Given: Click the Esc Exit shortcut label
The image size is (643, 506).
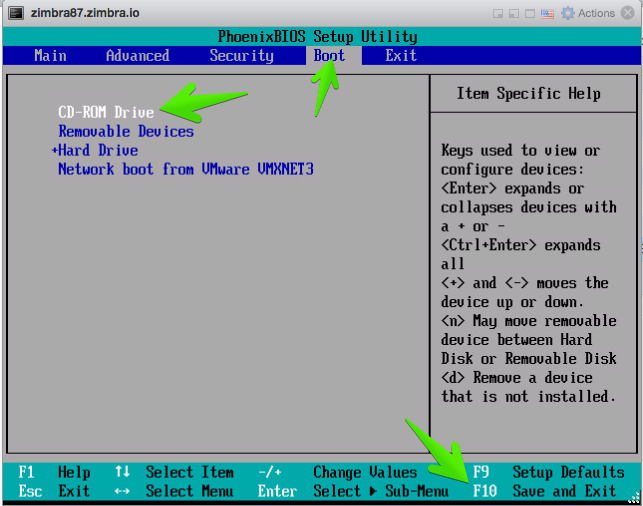Looking at the screenshot, I should pos(54,491).
